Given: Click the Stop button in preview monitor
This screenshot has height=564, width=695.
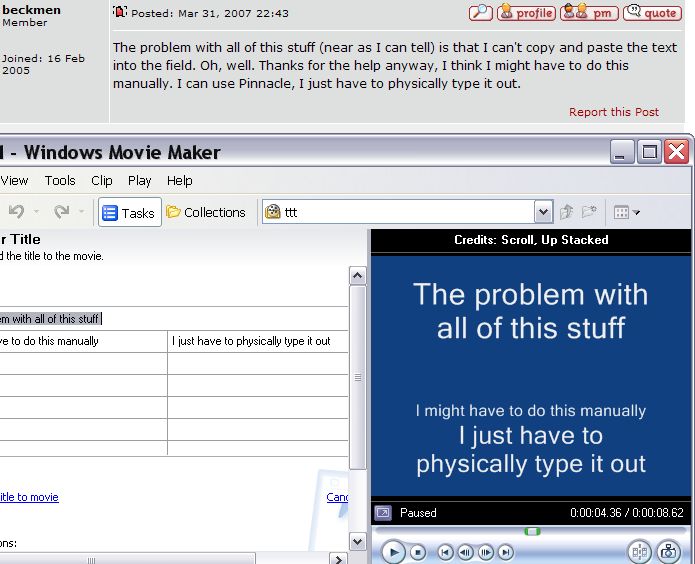Looking at the screenshot, I should [417, 552].
